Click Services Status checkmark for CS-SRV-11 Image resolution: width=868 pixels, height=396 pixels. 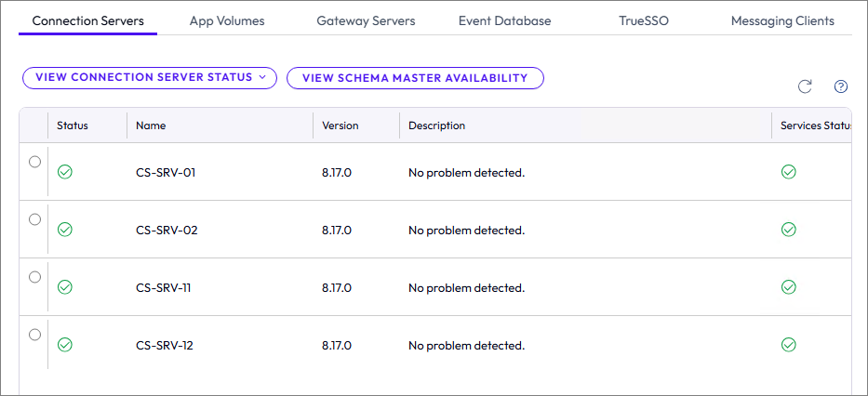click(788, 287)
